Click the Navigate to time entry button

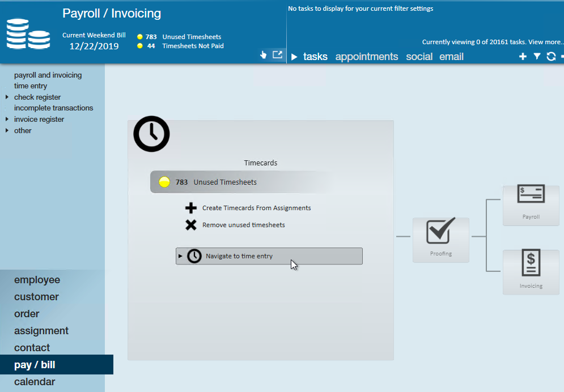(269, 256)
